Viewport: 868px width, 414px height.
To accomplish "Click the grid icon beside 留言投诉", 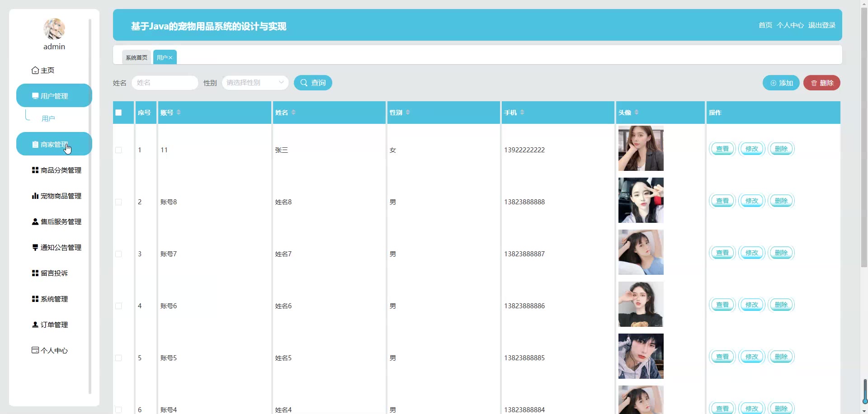I will click(x=35, y=273).
